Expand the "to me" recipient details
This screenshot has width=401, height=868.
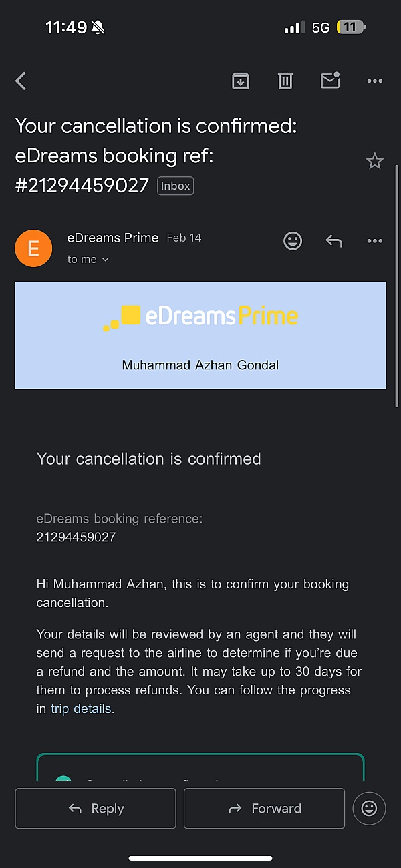click(88, 260)
